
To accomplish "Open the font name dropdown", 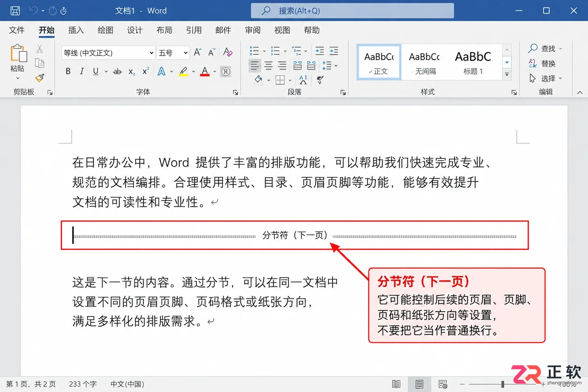I will [151, 53].
